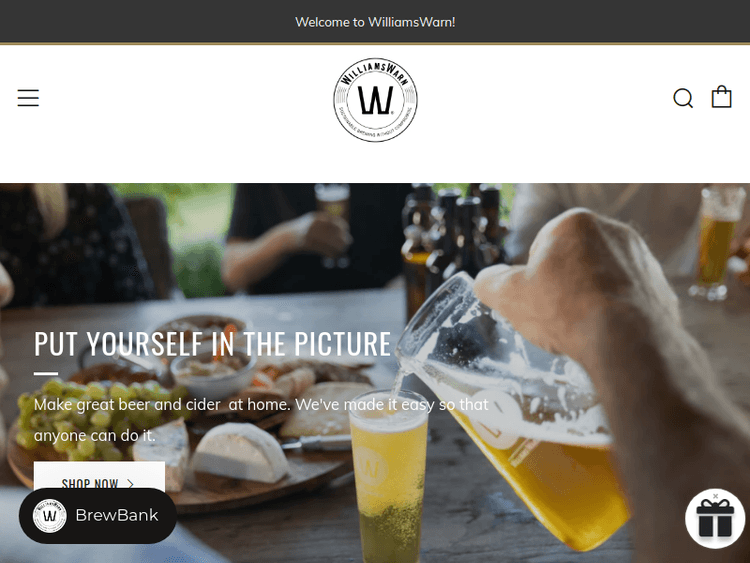The height and width of the screenshot is (563, 750).
Task: Click the BrewBank text label
Action: (117, 515)
